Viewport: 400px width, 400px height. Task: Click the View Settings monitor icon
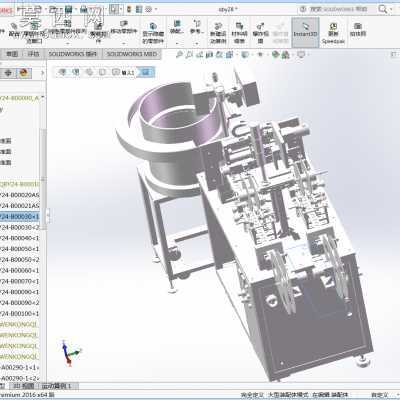click(301, 55)
